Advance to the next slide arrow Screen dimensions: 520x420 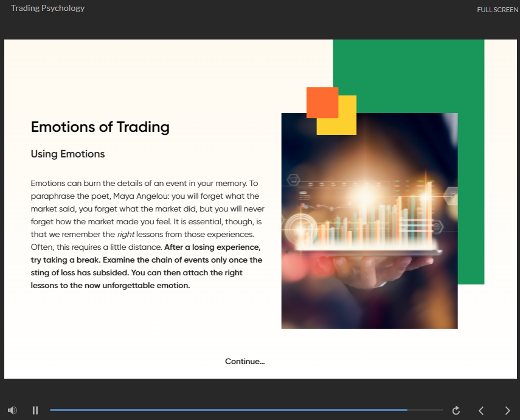point(507,411)
